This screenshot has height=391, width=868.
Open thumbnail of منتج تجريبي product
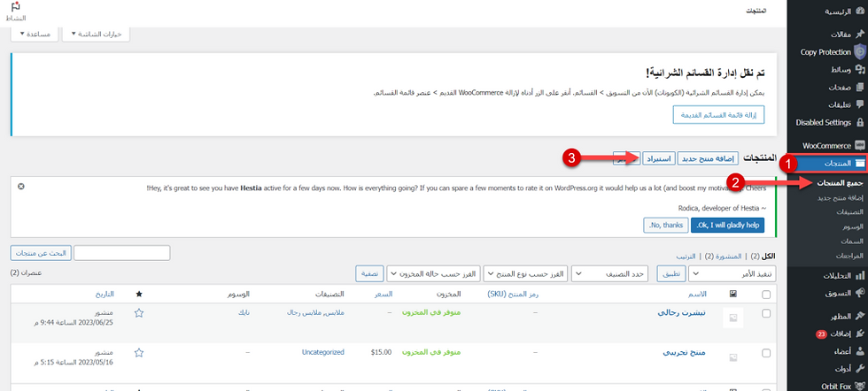pyautogui.click(x=733, y=356)
